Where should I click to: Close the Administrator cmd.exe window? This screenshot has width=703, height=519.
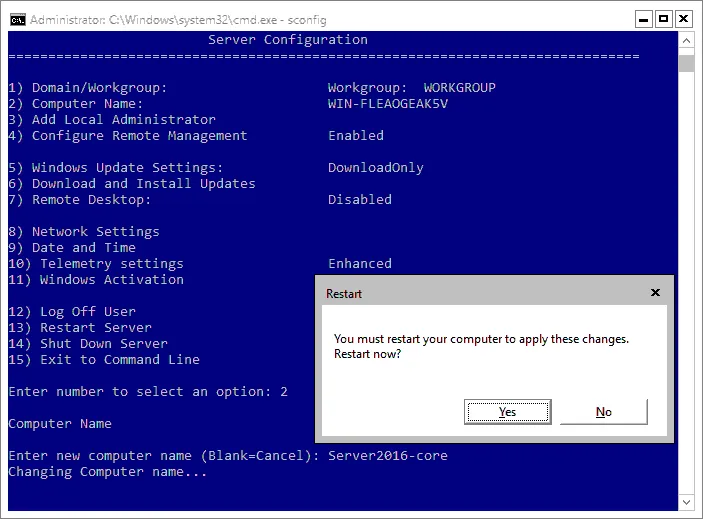click(x=685, y=18)
